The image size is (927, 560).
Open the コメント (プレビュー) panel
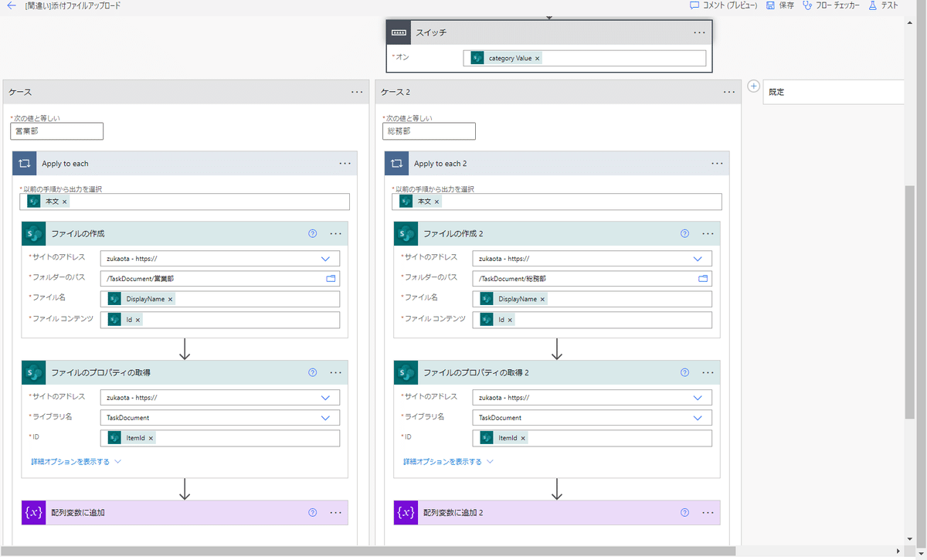tap(723, 5)
